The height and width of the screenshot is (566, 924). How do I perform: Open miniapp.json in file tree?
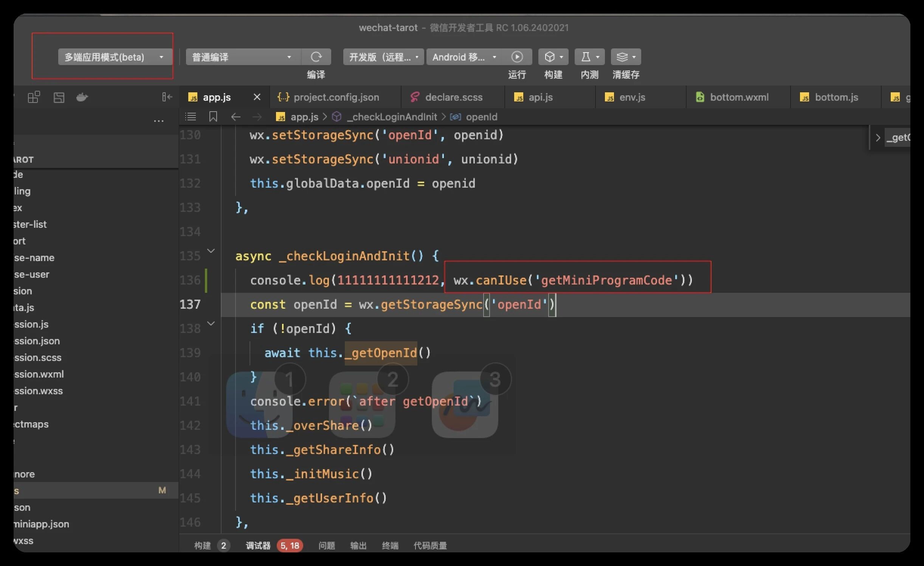coord(42,524)
